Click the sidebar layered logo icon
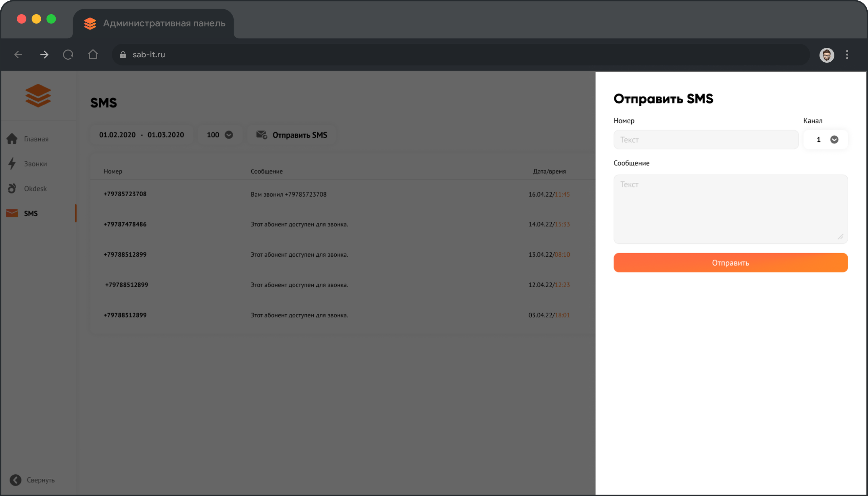868x496 pixels. coord(38,96)
